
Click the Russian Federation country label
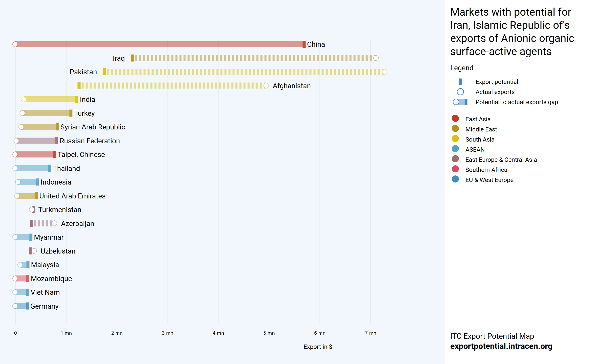point(90,141)
